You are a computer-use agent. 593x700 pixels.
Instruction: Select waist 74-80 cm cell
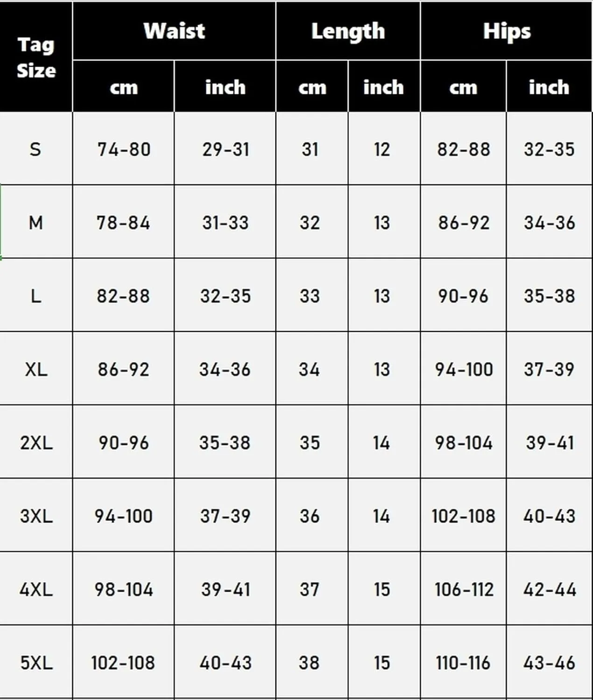[124, 149]
